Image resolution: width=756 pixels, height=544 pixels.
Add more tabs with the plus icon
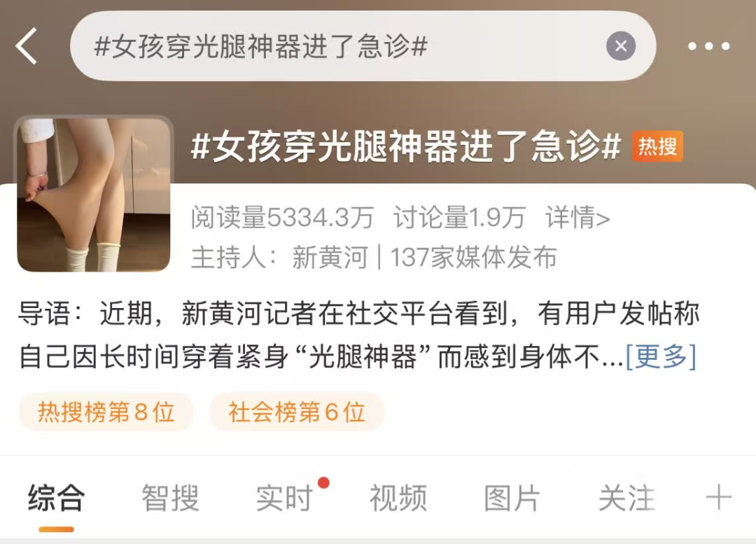[718, 498]
